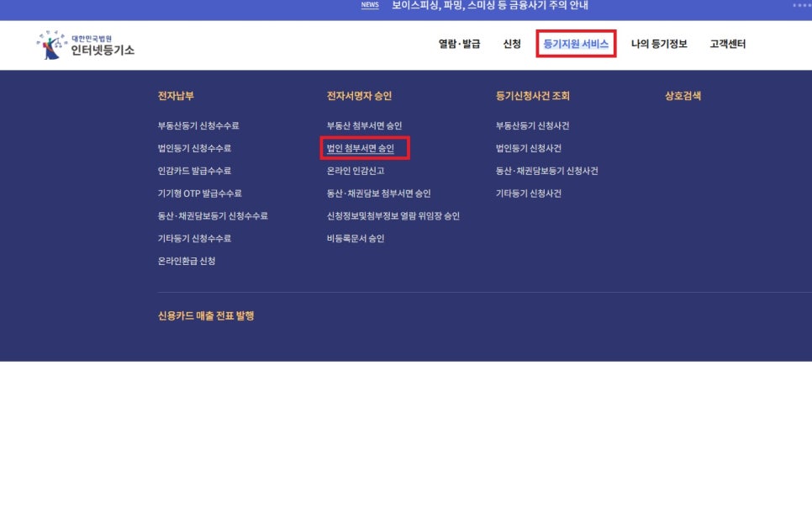The width and height of the screenshot is (812, 525).
Task: Click the 인터넷등기소 court logo
Action: click(x=86, y=45)
